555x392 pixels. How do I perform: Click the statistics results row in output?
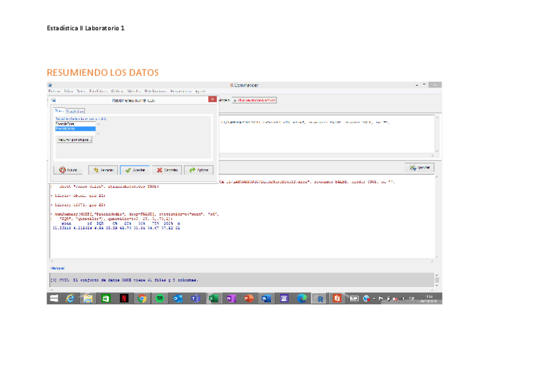116,228
